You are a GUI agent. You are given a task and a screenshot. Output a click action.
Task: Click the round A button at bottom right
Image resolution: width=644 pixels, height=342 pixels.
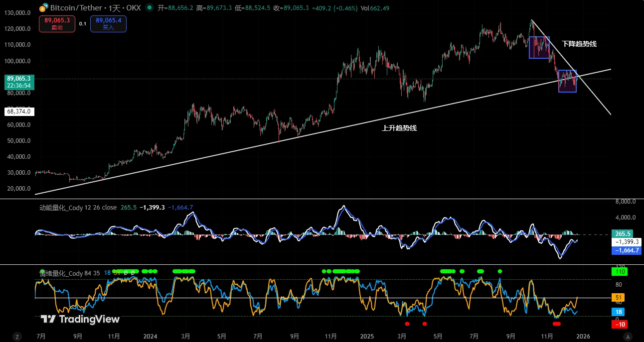click(x=628, y=337)
